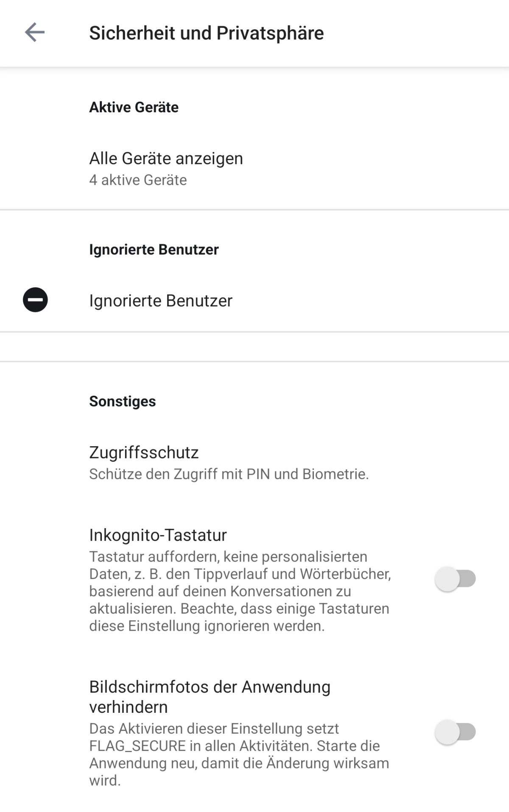This screenshot has width=509, height=812.
Task: Enable the Inkognito-Tastatur switch
Action: [455, 578]
